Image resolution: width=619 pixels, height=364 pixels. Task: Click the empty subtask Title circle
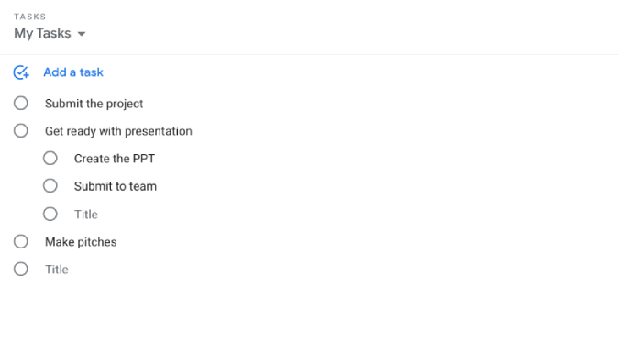coord(50,214)
